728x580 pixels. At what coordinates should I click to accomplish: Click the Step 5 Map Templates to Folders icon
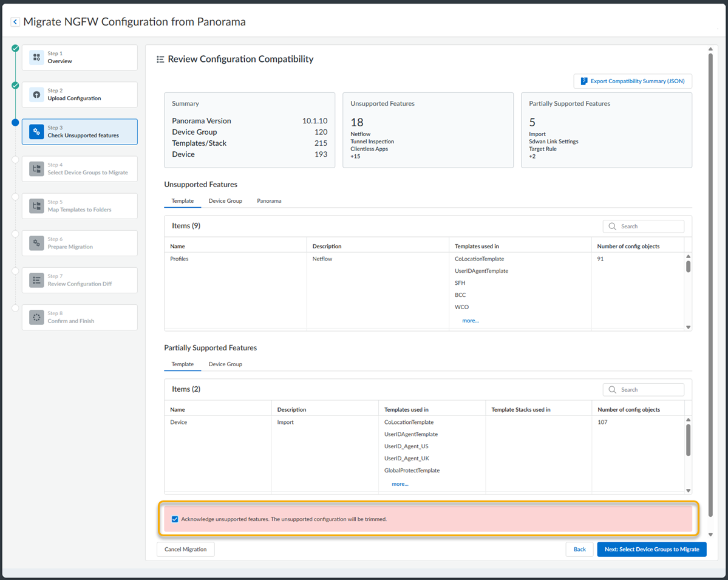(x=36, y=206)
